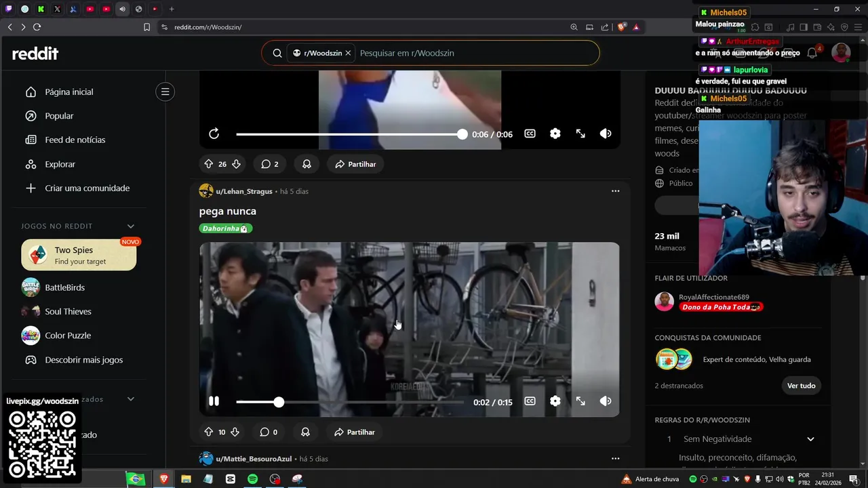868x488 pixels.
Task: Give award to the top post
Action: coord(307,164)
